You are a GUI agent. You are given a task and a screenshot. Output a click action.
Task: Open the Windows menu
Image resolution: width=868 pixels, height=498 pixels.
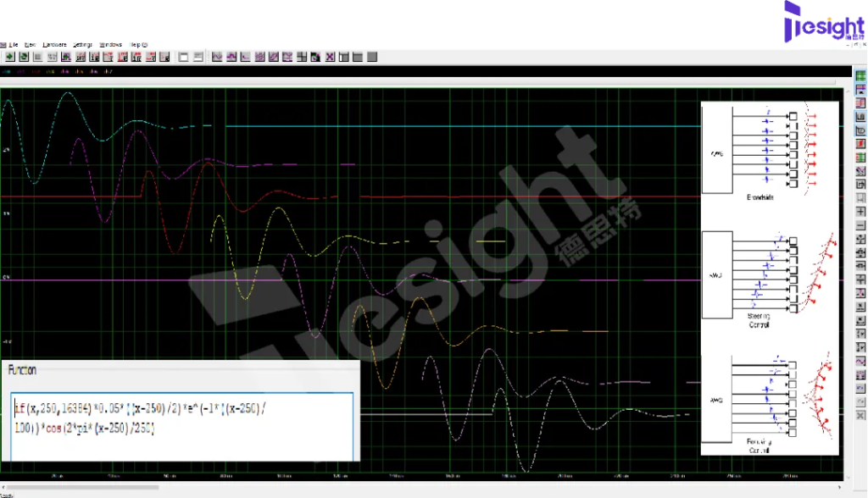coord(111,45)
